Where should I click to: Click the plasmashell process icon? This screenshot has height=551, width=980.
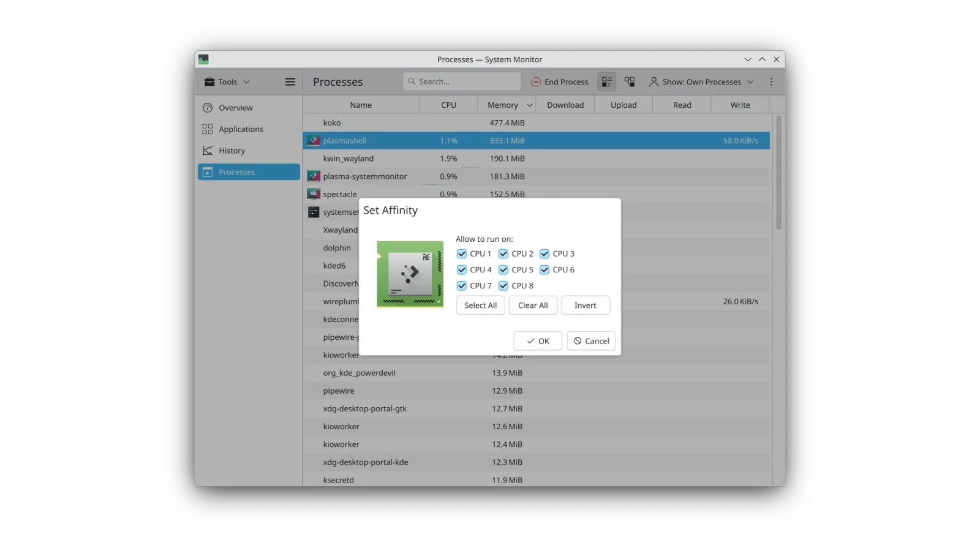pos(314,140)
